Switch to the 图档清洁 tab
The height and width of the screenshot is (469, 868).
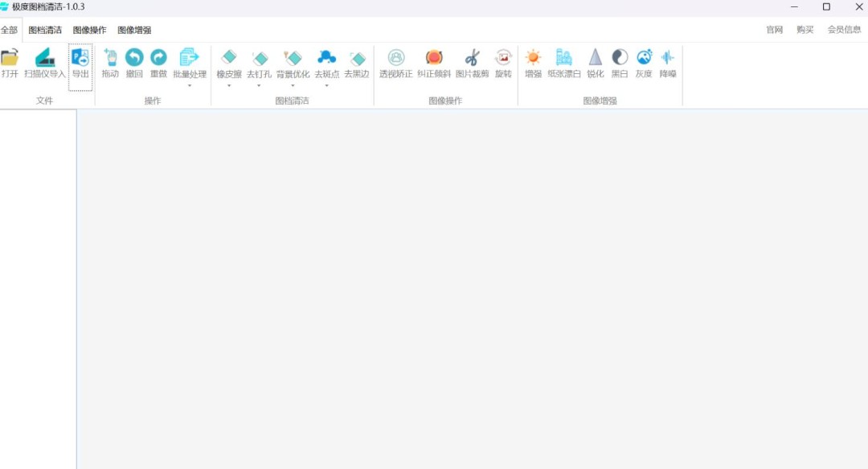pos(45,30)
